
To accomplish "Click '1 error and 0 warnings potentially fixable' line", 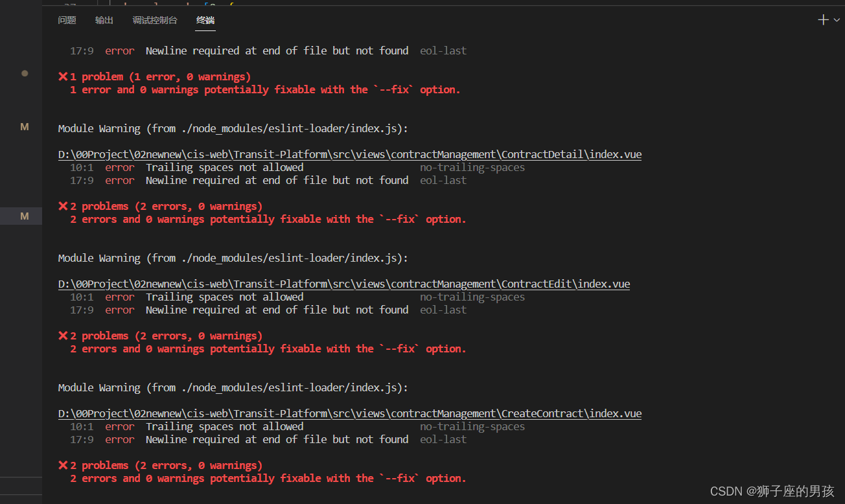I will pos(265,90).
